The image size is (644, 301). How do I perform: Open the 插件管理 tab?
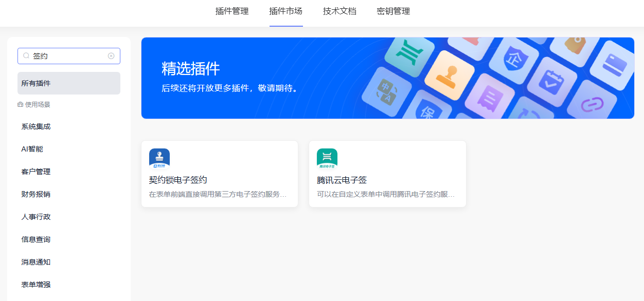point(232,11)
